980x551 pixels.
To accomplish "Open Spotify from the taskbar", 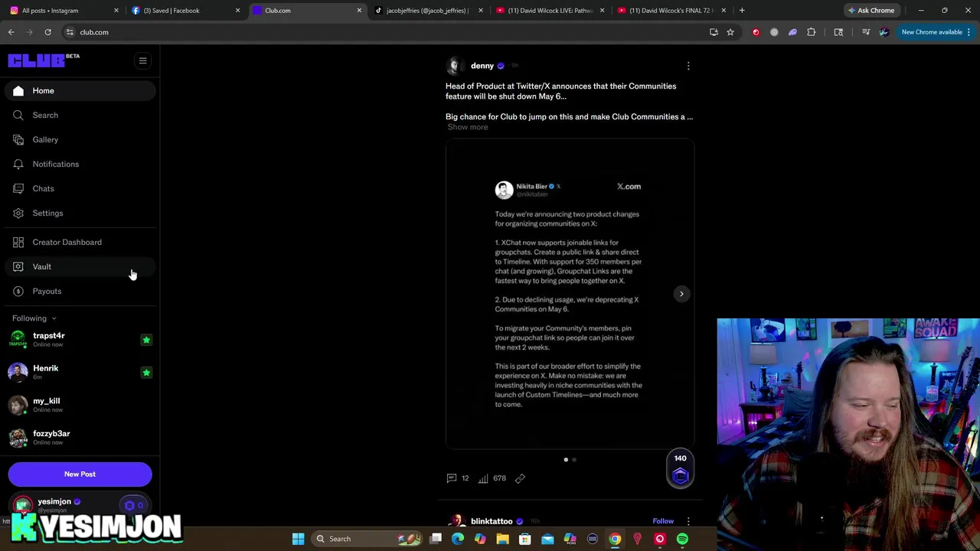I will click(x=682, y=539).
